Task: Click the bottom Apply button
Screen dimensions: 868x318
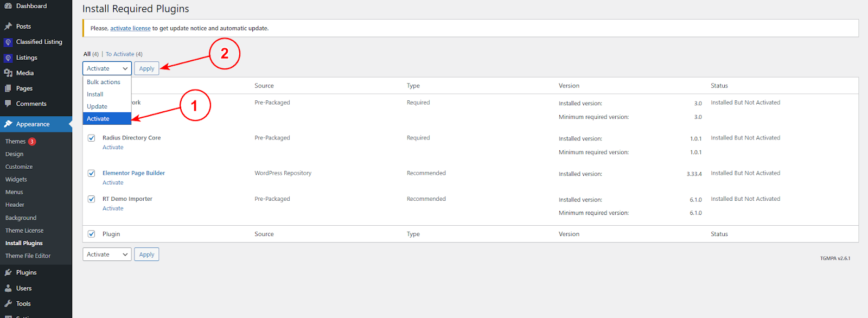Action: pos(146,255)
